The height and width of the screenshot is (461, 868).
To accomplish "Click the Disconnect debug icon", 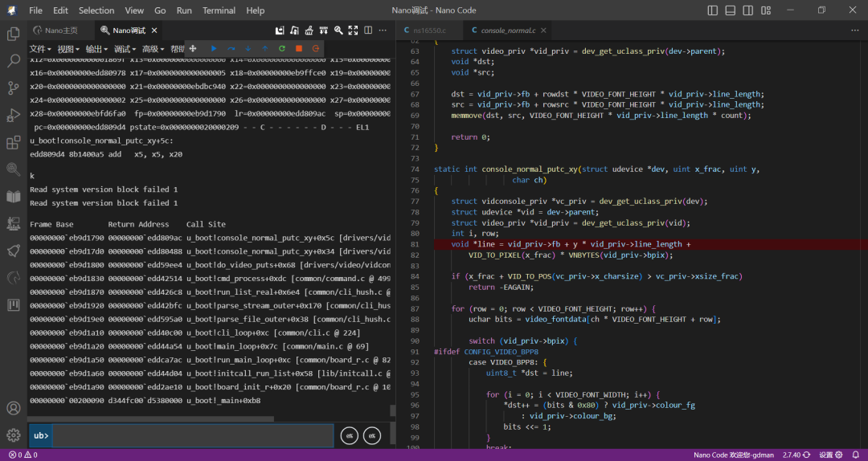I will [316, 49].
